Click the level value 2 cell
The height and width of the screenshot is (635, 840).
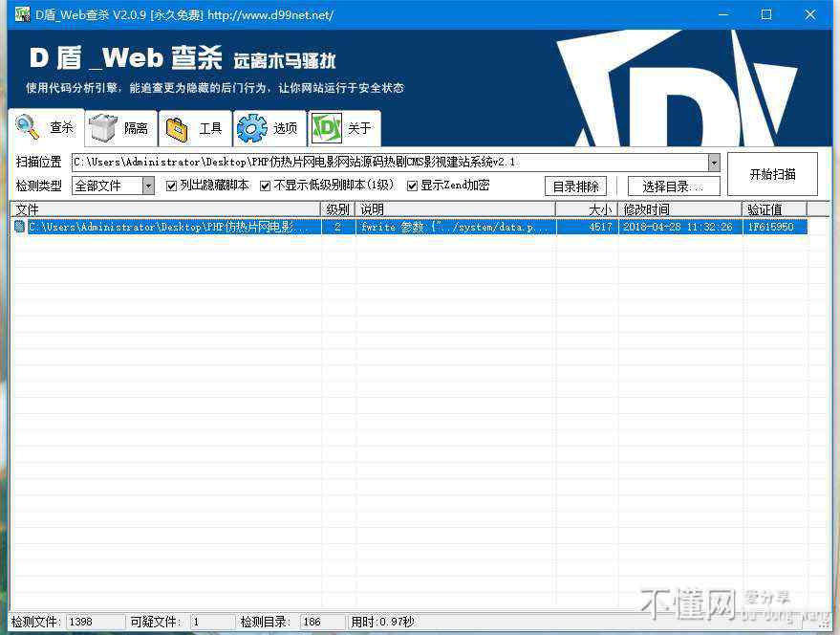[x=337, y=227]
